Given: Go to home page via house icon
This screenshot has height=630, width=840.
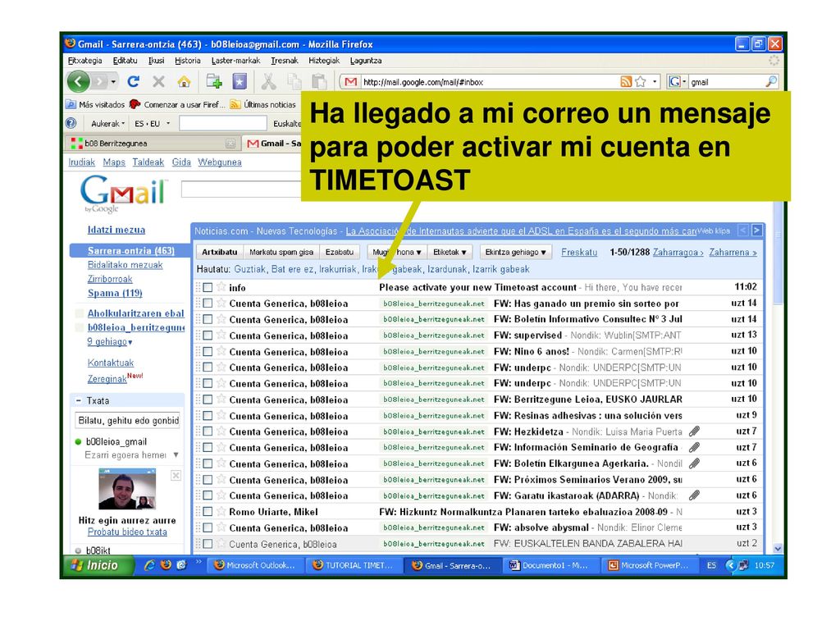Looking at the screenshot, I should pos(184,81).
